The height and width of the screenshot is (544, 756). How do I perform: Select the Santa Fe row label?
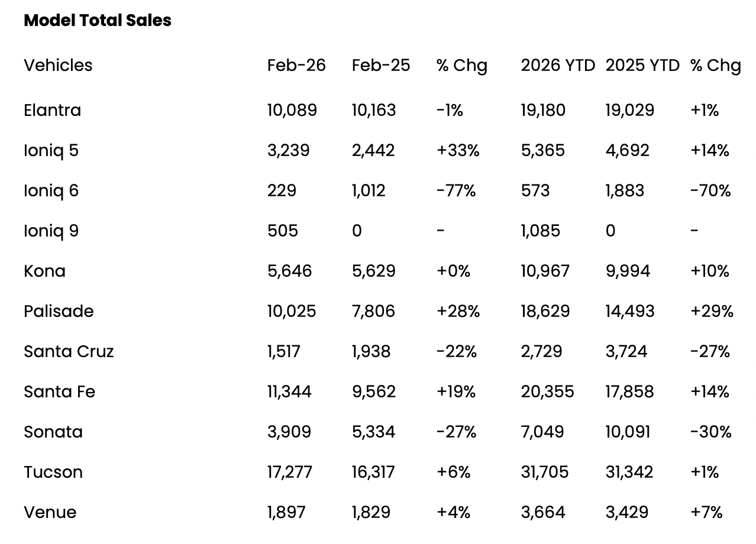pyautogui.click(x=59, y=392)
